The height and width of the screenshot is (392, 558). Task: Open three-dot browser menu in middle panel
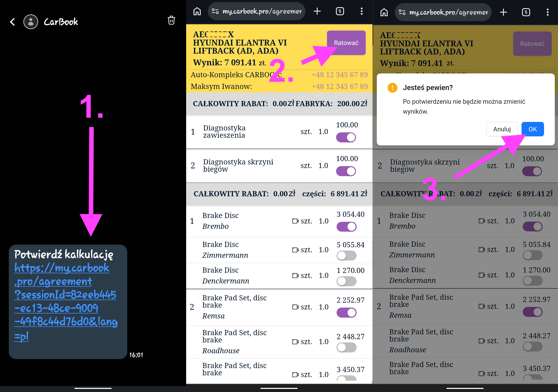coord(362,11)
